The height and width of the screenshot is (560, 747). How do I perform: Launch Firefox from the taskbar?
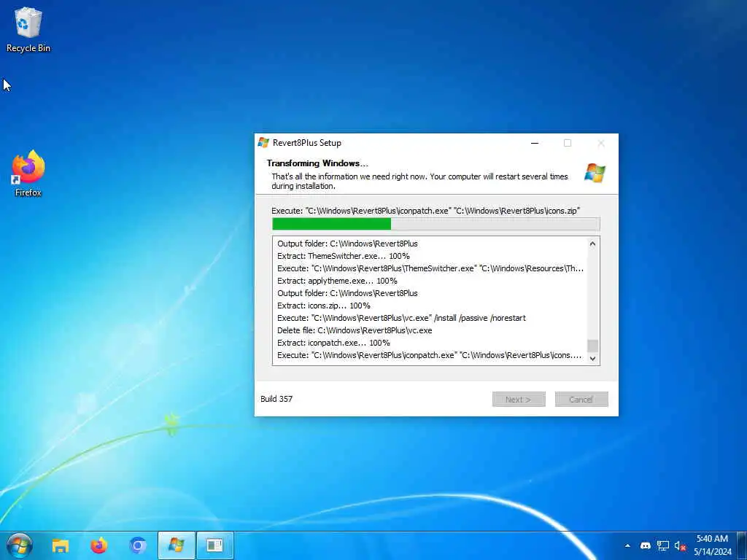click(x=99, y=545)
